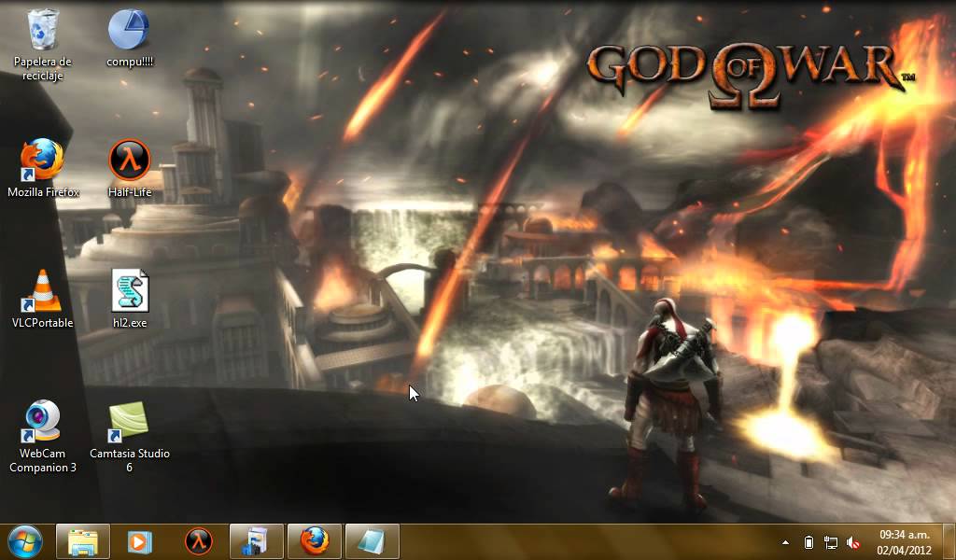Click the 'Camtasia Studio 6' label text
Viewport: 956px width, 560px height.
(129, 460)
